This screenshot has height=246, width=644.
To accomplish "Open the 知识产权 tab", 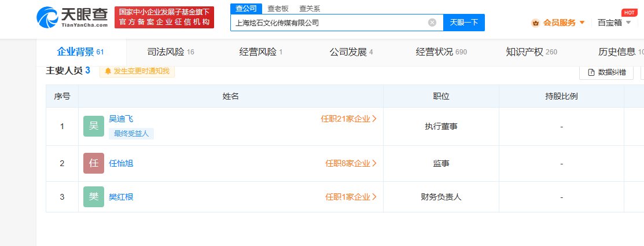I will (532, 52).
